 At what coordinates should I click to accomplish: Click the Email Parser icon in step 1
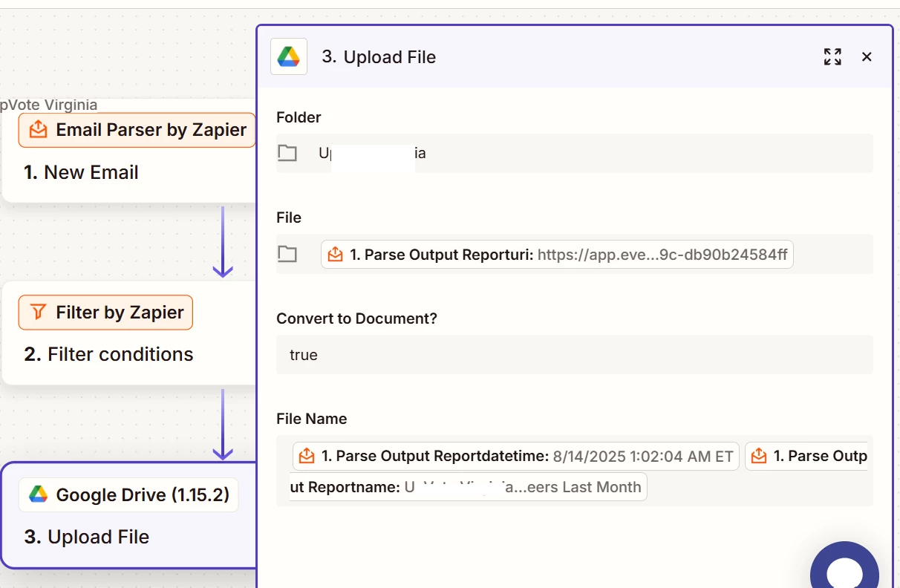coord(38,130)
